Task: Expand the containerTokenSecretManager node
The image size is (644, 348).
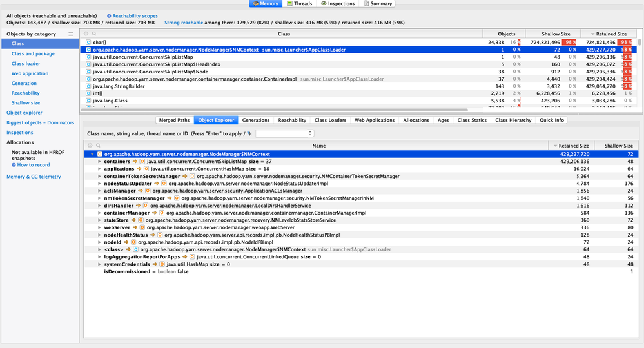Action: 99,177
